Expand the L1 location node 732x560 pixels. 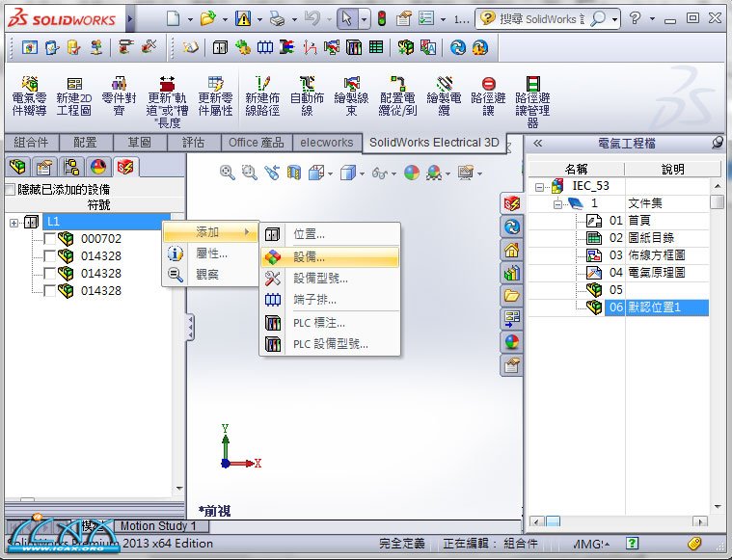pos(14,223)
